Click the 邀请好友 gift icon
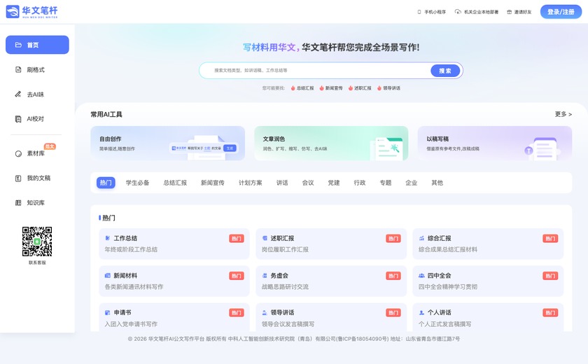Viewport: 588px width, 364px height. (x=510, y=12)
